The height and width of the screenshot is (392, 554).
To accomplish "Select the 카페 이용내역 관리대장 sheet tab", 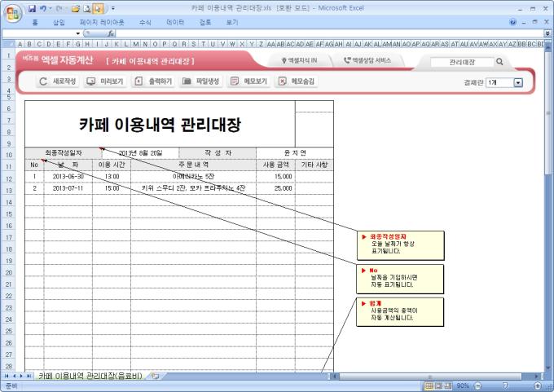I will coord(90,376).
